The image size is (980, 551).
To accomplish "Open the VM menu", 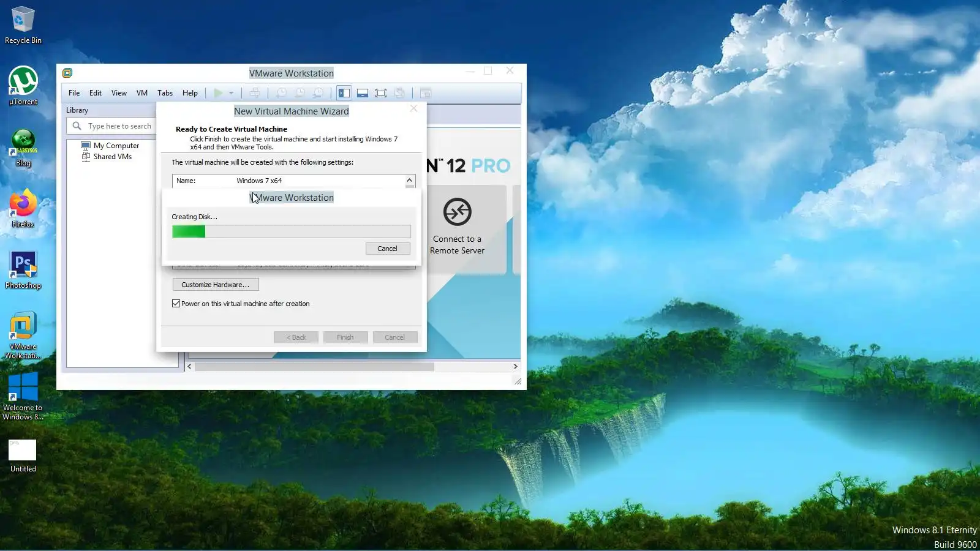I will click(x=142, y=93).
